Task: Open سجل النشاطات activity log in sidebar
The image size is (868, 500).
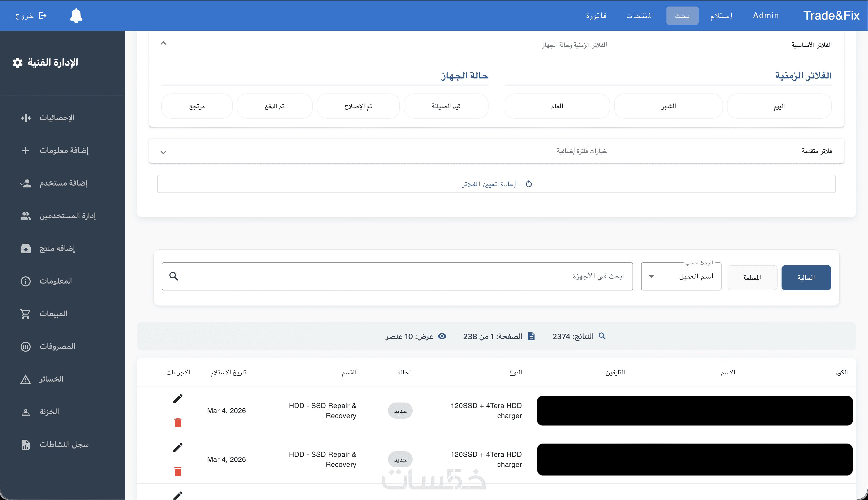Action: tap(64, 444)
